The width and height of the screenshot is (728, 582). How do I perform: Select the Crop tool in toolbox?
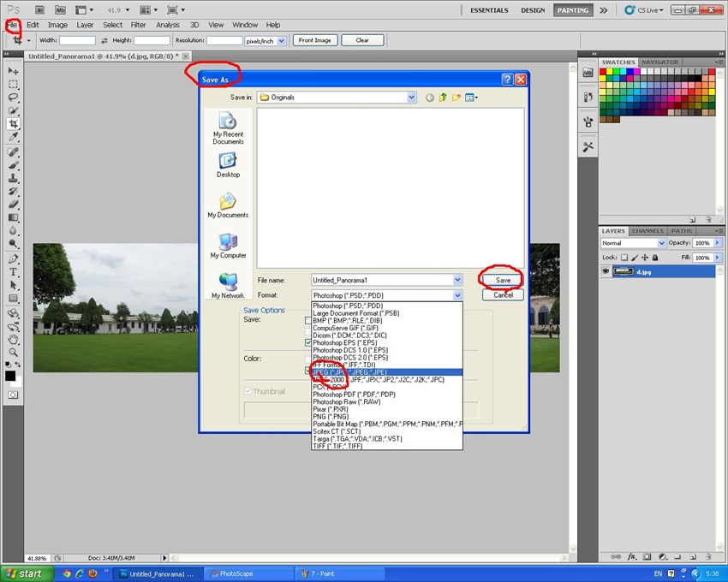(x=13, y=124)
